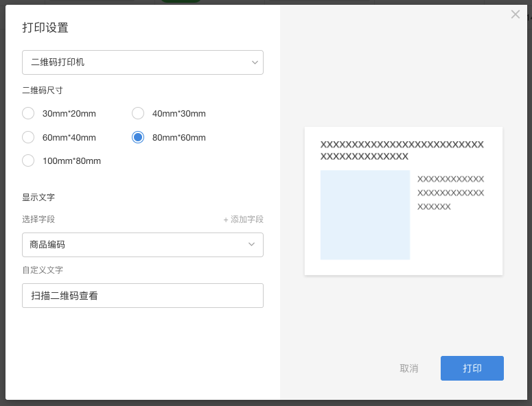Click the 显示文字 section heading

tap(38, 198)
